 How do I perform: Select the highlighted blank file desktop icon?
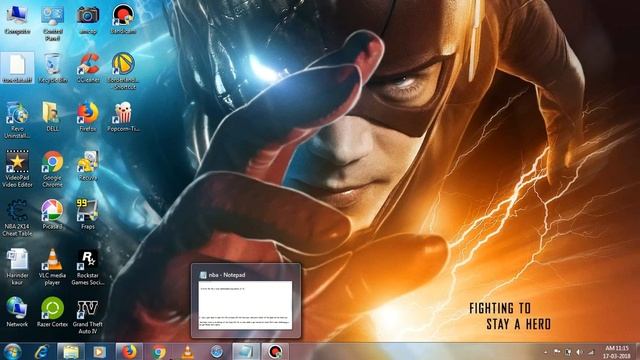tap(17, 68)
